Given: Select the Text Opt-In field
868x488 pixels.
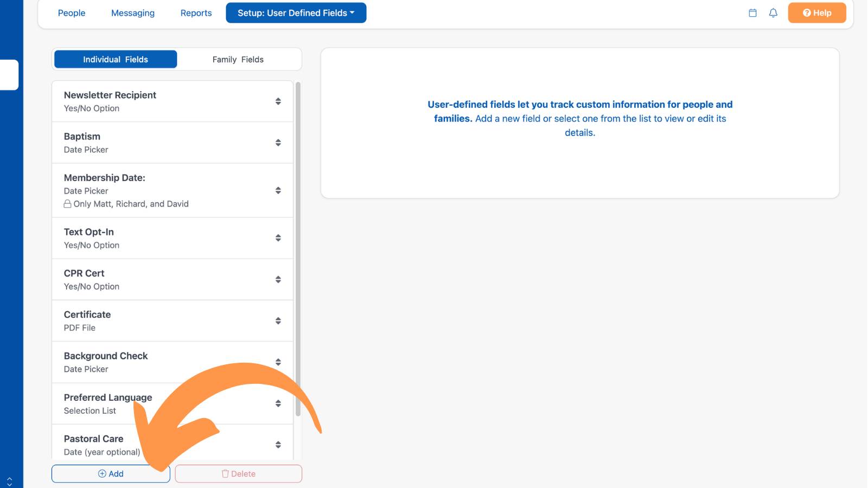Looking at the screenshot, I should [173, 238].
